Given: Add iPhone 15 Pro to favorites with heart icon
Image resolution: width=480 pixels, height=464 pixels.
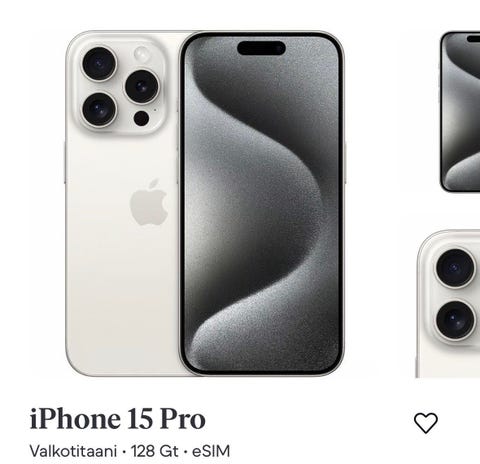Looking at the screenshot, I should pos(426,423).
